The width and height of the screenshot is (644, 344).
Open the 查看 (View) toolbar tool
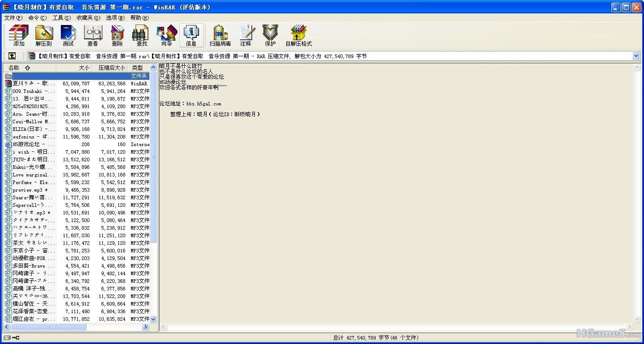93,36
